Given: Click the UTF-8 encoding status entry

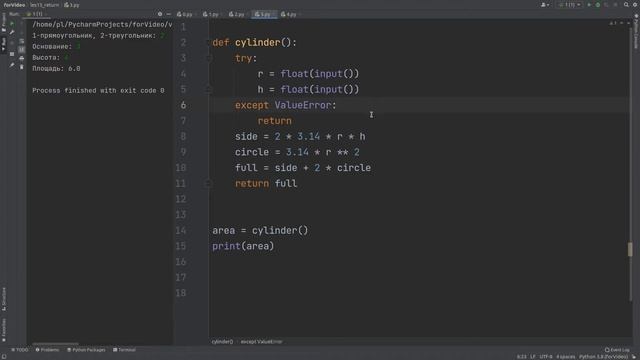Looking at the screenshot, I should click(x=546, y=357).
